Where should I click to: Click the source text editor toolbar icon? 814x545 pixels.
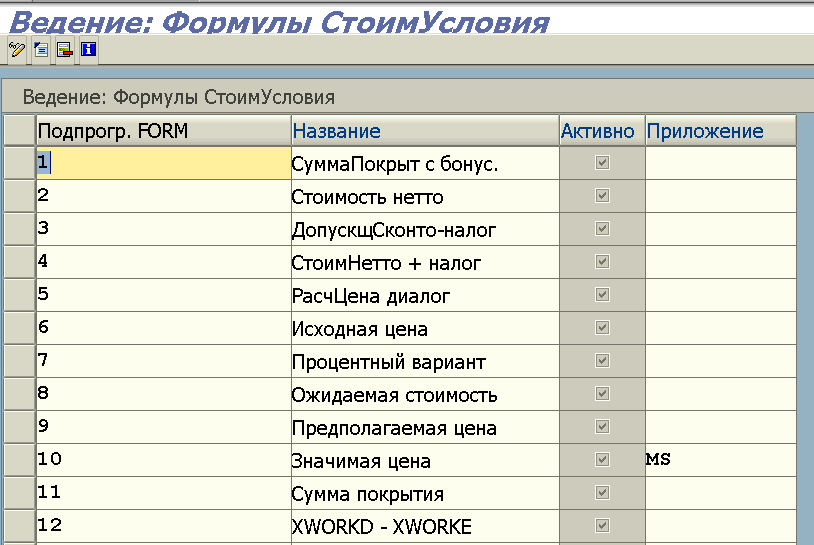[41, 50]
